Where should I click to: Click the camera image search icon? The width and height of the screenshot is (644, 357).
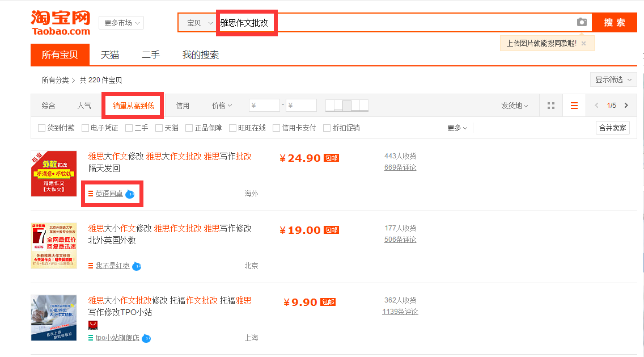tap(582, 22)
